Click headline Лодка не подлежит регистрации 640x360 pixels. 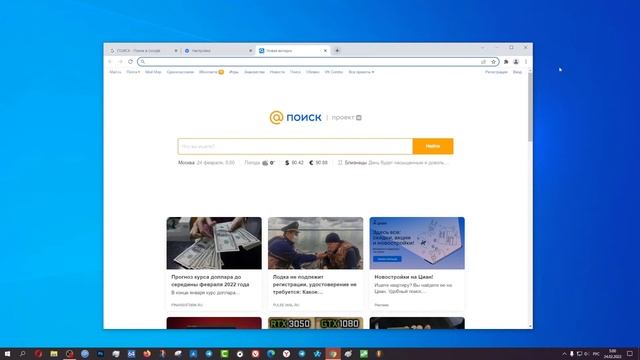[314, 284]
